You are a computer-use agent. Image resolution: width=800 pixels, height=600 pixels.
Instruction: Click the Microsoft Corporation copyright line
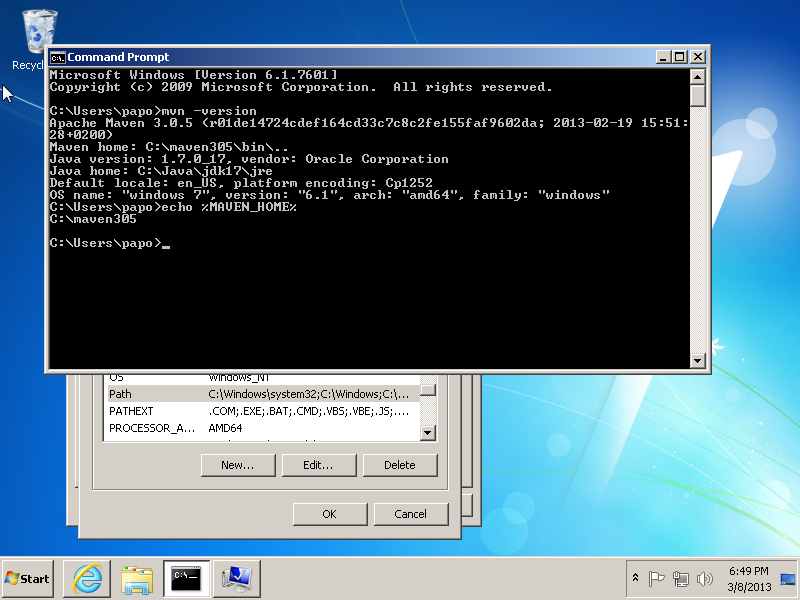(301, 87)
